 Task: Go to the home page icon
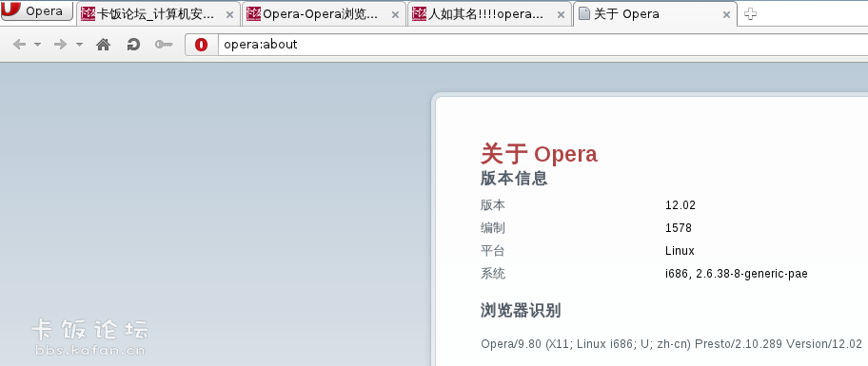coord(103,45)
